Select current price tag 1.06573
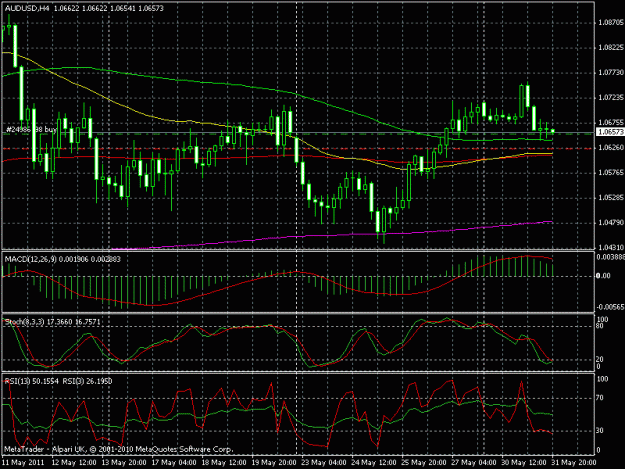 (x=610, y=132)
